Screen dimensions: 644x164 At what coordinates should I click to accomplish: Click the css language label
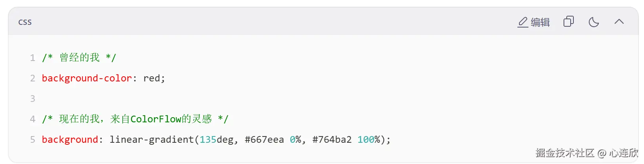click(x=25, y=22)
